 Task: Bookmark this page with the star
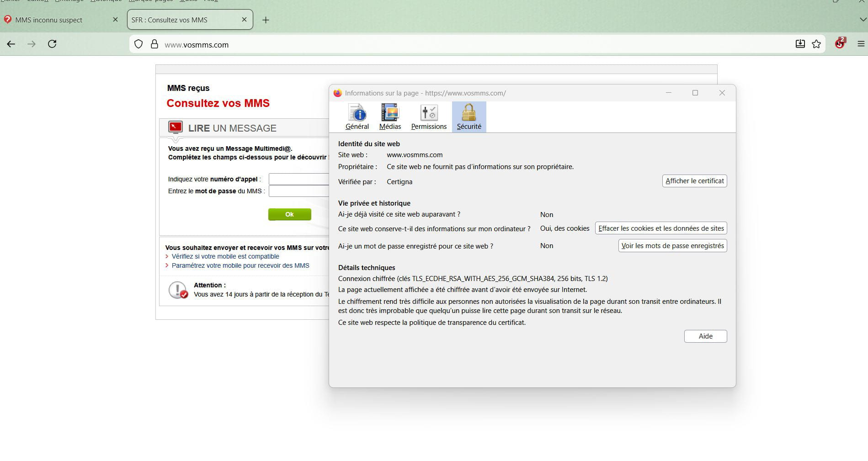[816, 44]
